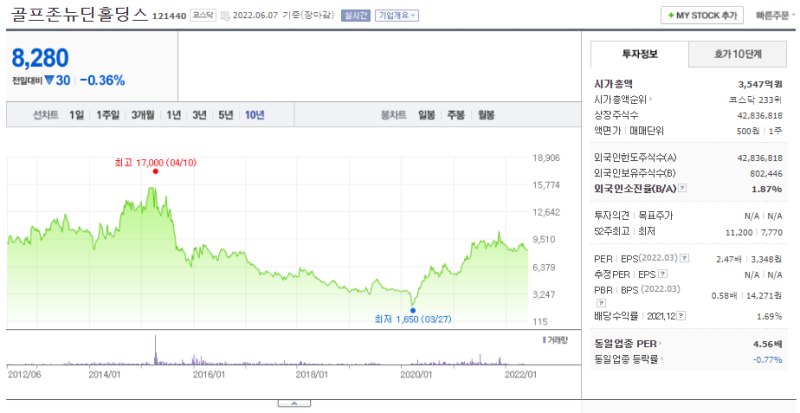The height and width of the screenshot is (413, 800).
Task: Click the 코스닥 market badge
Action: (203, 15)
